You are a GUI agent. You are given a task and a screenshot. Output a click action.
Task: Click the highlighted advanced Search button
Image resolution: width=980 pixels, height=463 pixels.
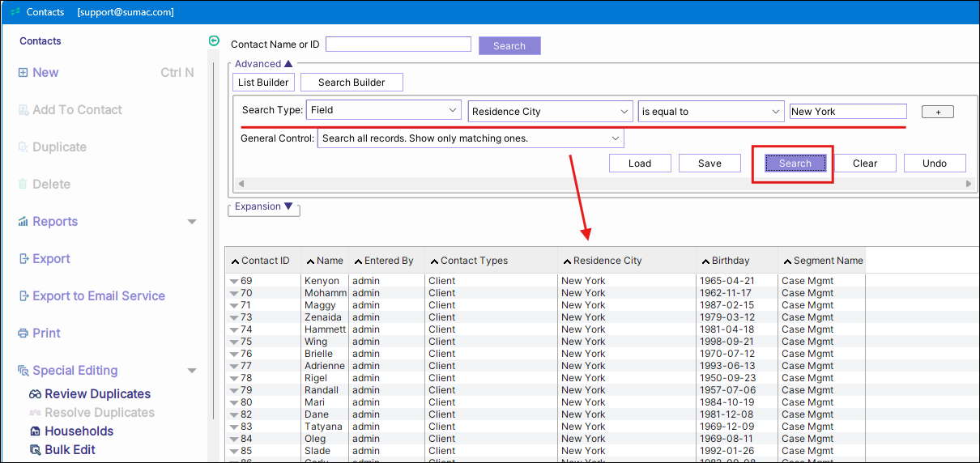[795, 164]
